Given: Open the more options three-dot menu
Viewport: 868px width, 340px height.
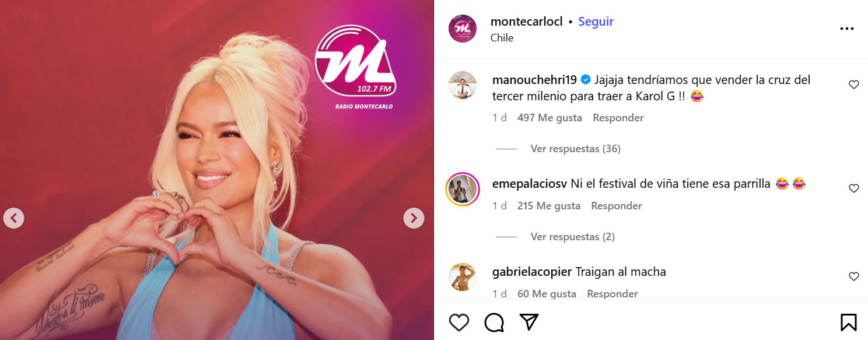Looking at the screenshot, I should 847,29.
